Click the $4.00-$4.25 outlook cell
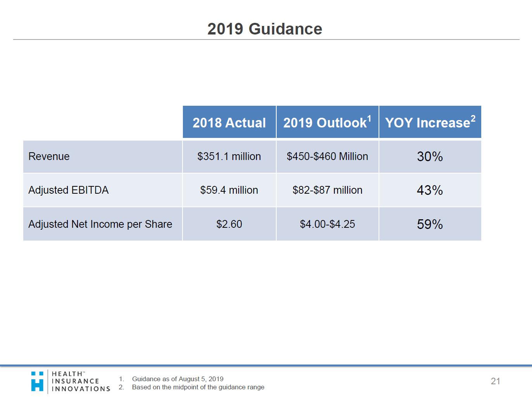 tap(327, 224)
